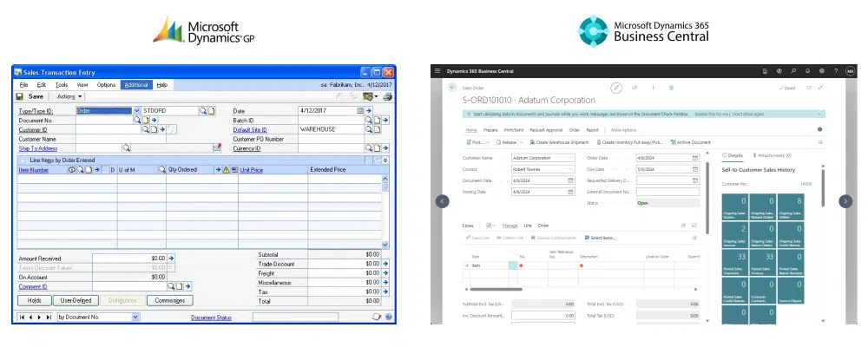Click the Batch ID expansion arrow

click(385, 120)
